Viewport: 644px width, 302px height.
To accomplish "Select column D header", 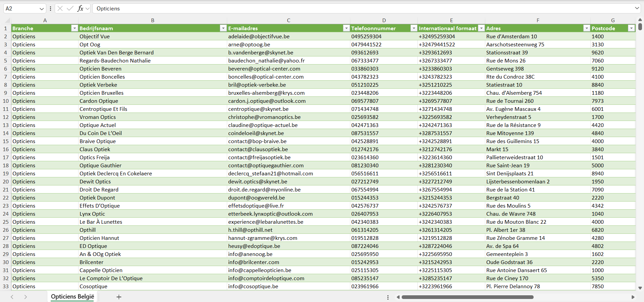I will click(384, 20).
